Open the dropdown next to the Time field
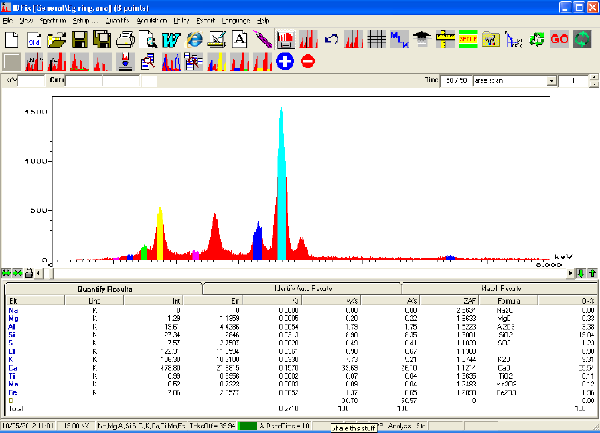 click(x=551, y=81)
